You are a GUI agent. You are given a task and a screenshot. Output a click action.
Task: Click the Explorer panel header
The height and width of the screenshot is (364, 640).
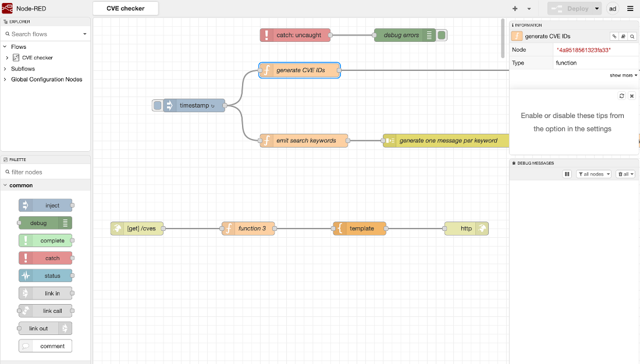(46, 22)
